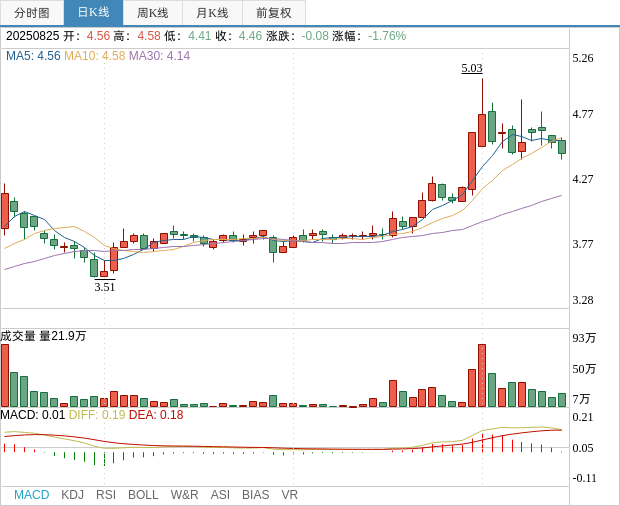Image resolution: width=620 pixels, height=506 pixels.
Task: Click the red candle above the 3.51 label
Action: pos(104,274)
